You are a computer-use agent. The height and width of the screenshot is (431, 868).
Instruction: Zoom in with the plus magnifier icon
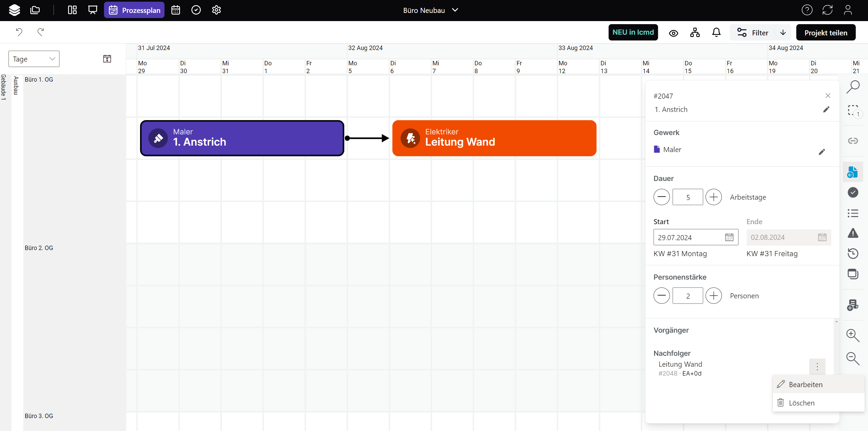coord(853,335)
